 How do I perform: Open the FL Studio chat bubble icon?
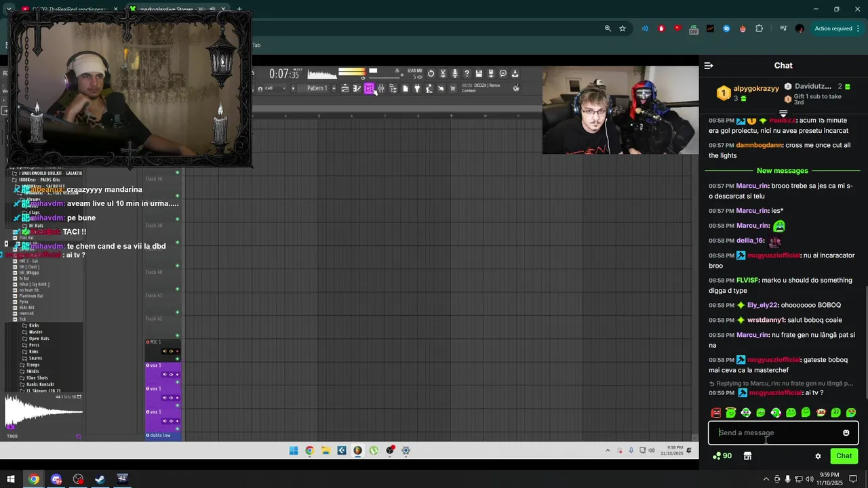pyautogui.click(x=502, y=73)
